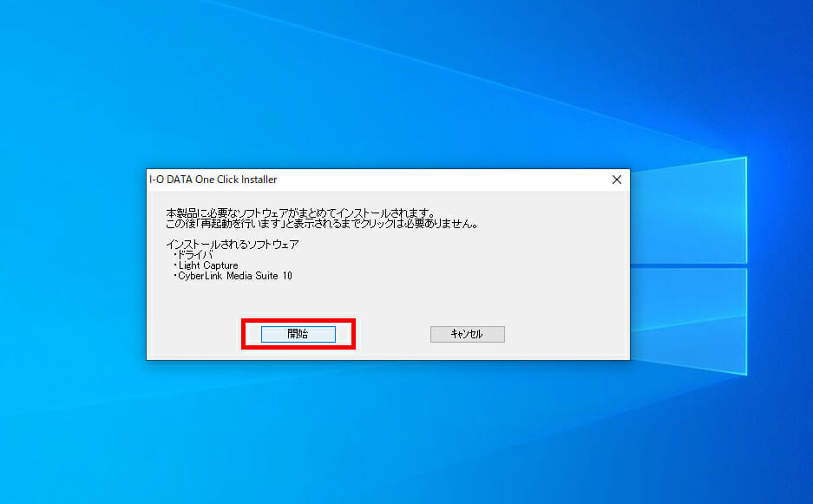Click the line starting 'この後「再起動を行います」'
Image resolution: width=813 pixels, height=504 pixels.
[322, 224]
